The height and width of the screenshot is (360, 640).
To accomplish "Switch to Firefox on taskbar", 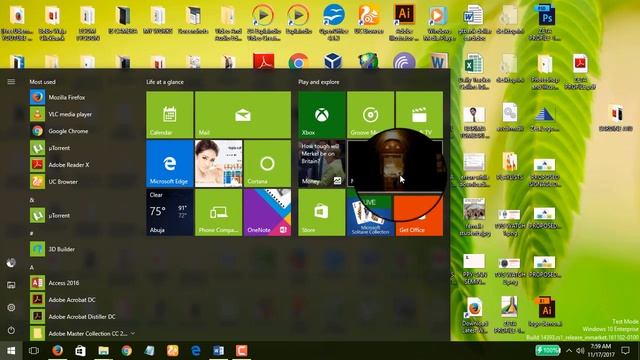I will click(57, 351).
